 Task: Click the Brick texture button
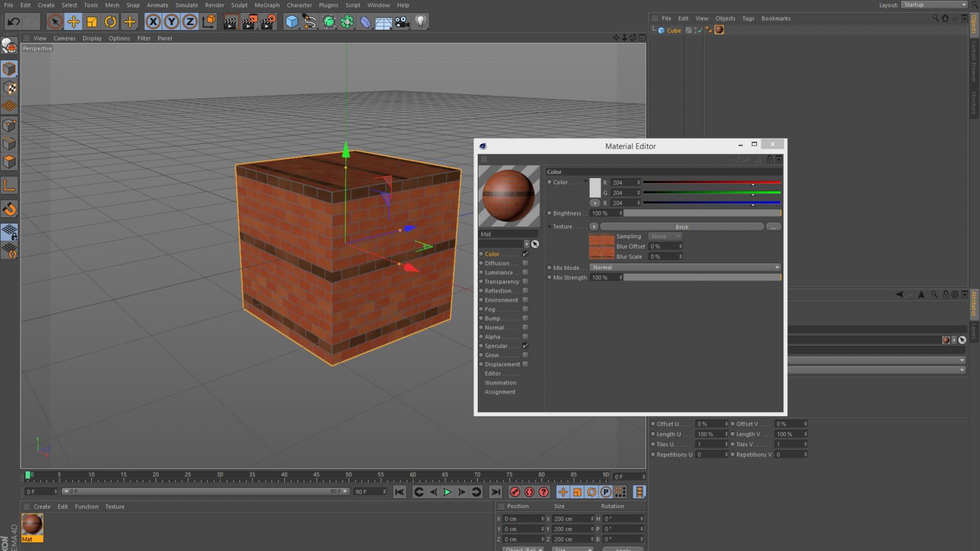pyautogui.click(x=682, y=227)
